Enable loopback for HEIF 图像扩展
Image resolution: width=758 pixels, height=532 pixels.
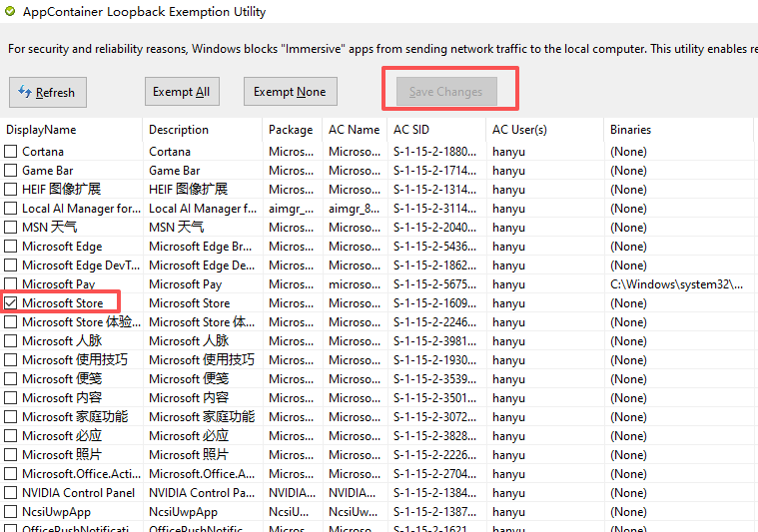tap(10, 189)
